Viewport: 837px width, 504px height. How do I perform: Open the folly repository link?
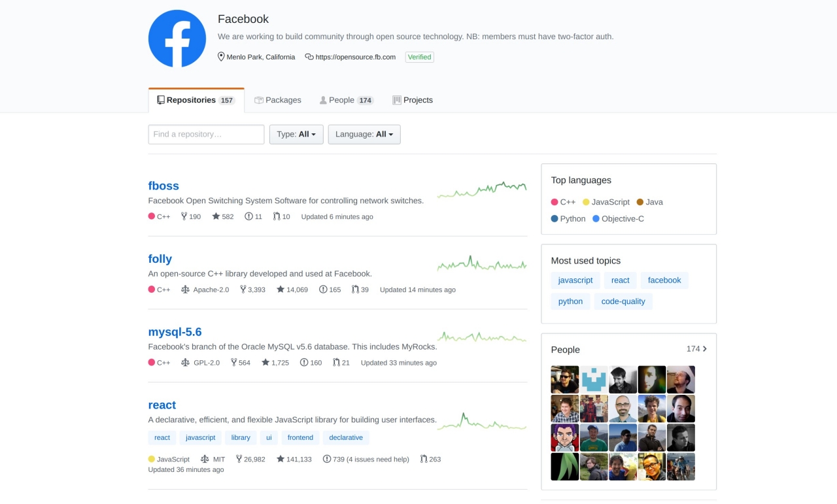point(160,259)
